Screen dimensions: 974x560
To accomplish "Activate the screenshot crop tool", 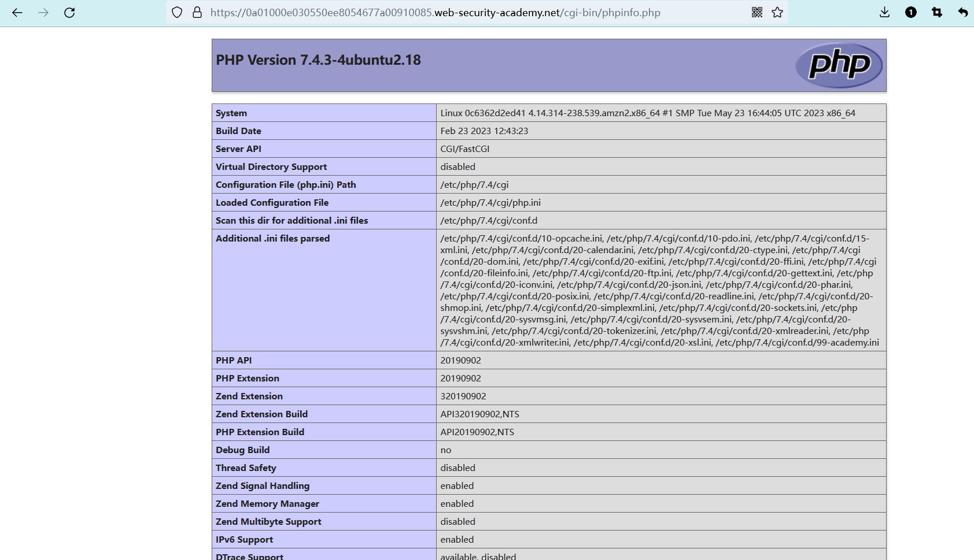I will [x=937, y=13].
